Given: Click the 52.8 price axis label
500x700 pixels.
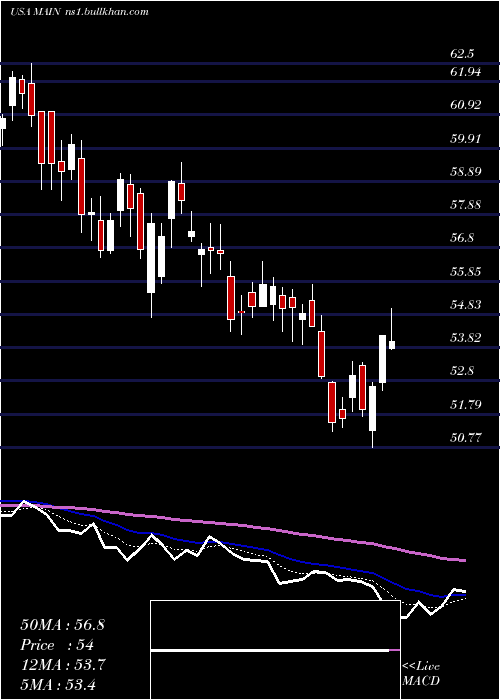Looking at the screenshot, I should (462, 371).
